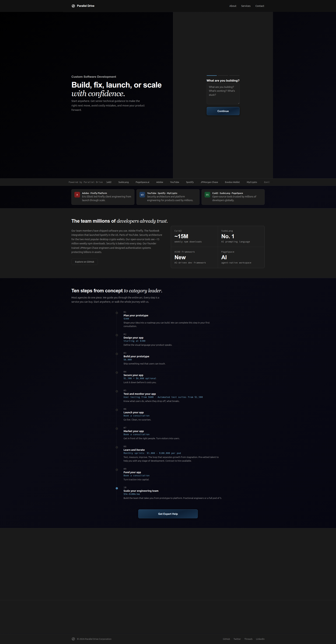
Task: Click the 'Design your app' step title
Action: tap(134, 338)
